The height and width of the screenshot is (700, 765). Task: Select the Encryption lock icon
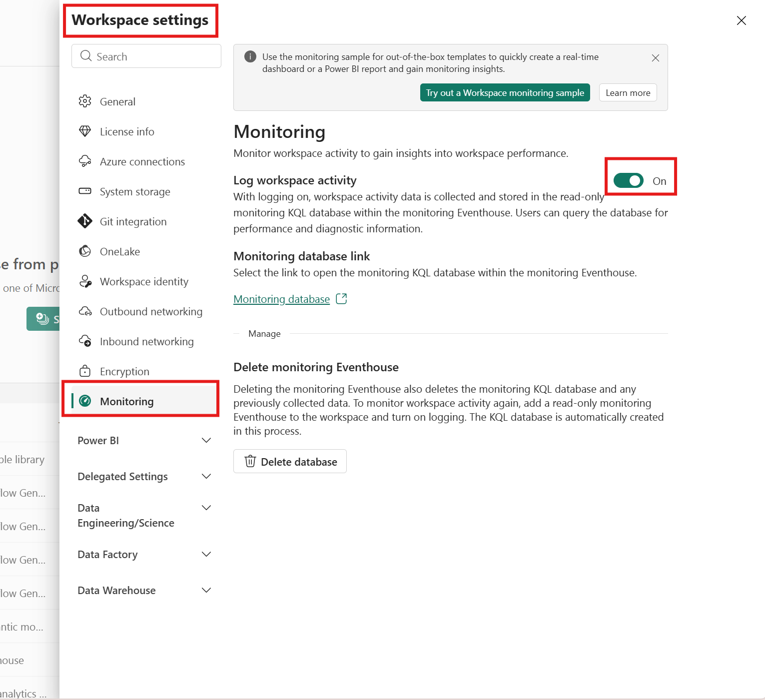pos(85,371)
